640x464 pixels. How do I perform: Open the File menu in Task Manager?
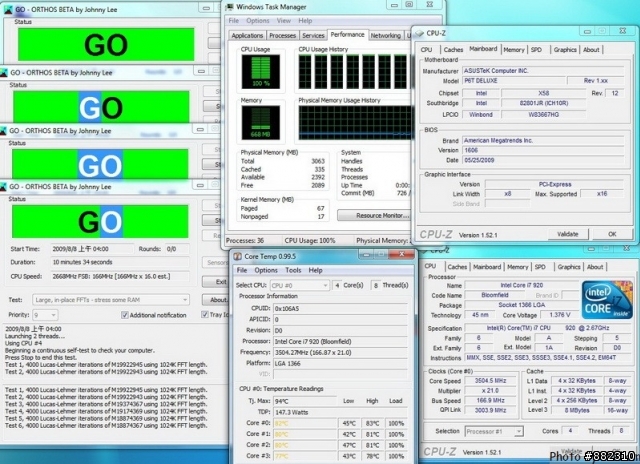233,20
